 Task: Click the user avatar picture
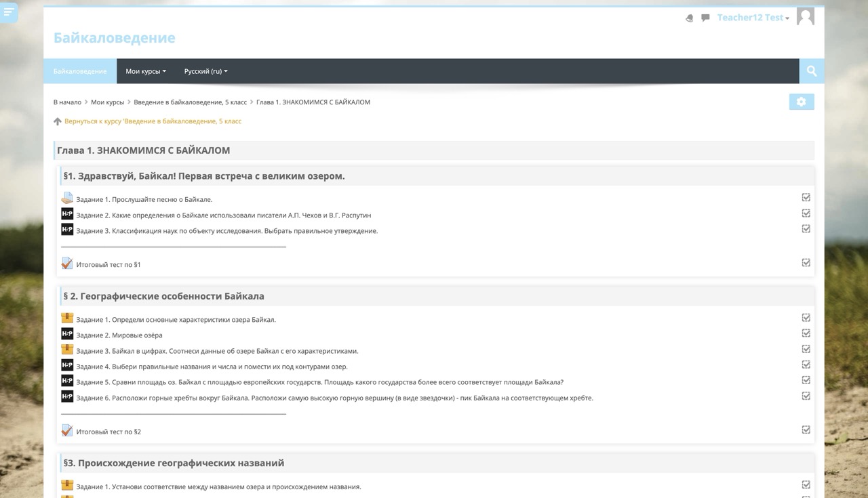tap(806, 17)
